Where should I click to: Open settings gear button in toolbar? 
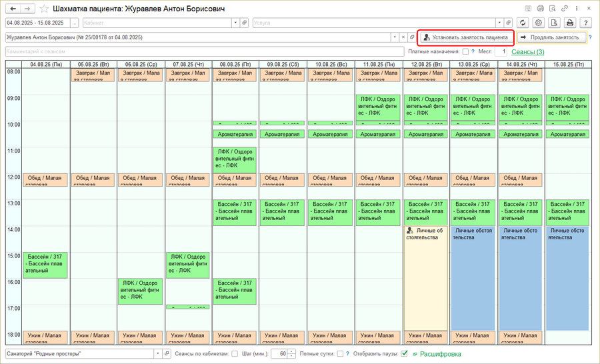539,23
